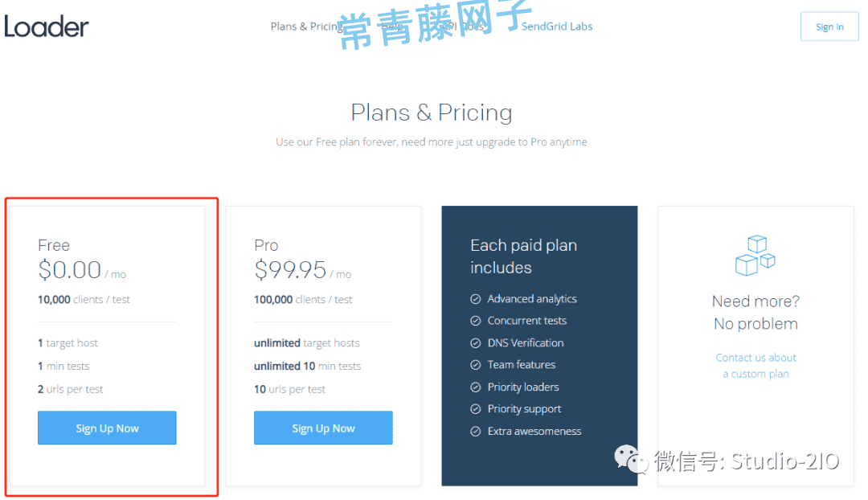Viewport: 868px width, 500px height.
Task: Click the Team features checkmark icon
Action: pyautogui.click(x=475, y=365)
